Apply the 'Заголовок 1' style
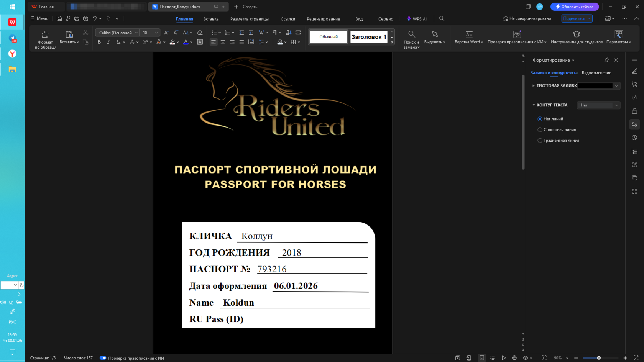The height and width of the screenshot is (362, 644). (369, 37)
